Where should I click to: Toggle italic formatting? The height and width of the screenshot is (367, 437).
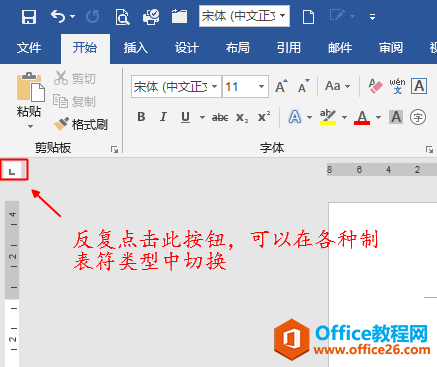click(x=163, y=117)
